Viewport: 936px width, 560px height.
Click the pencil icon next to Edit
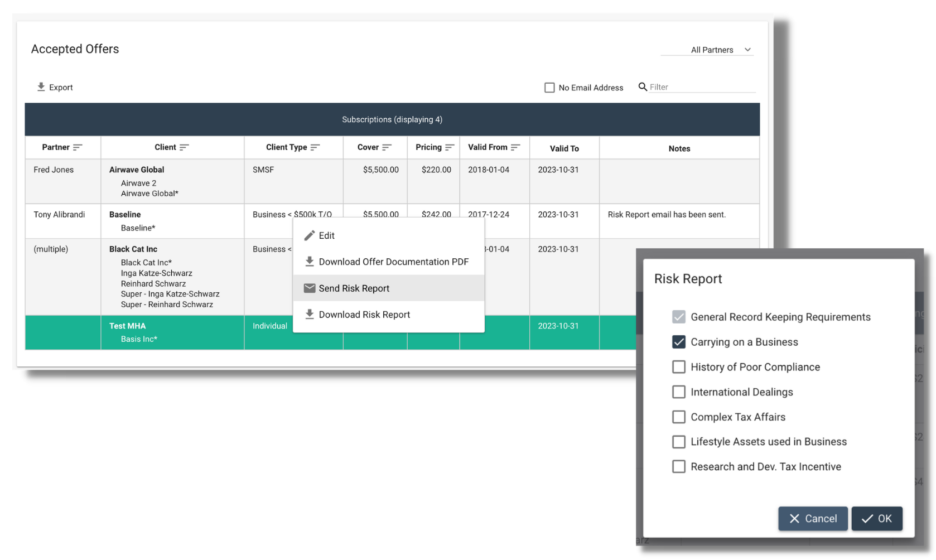pos(310,235)
